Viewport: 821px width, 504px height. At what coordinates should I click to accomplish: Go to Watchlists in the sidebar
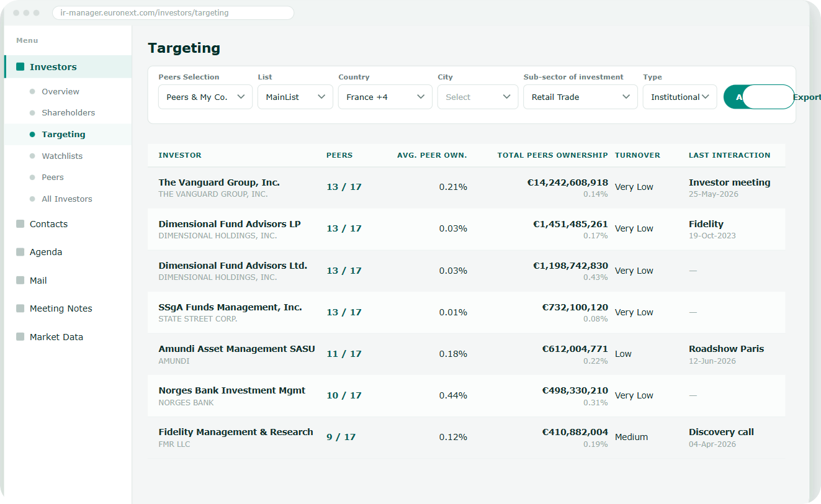pyautogui.click(x=62, y=156)
